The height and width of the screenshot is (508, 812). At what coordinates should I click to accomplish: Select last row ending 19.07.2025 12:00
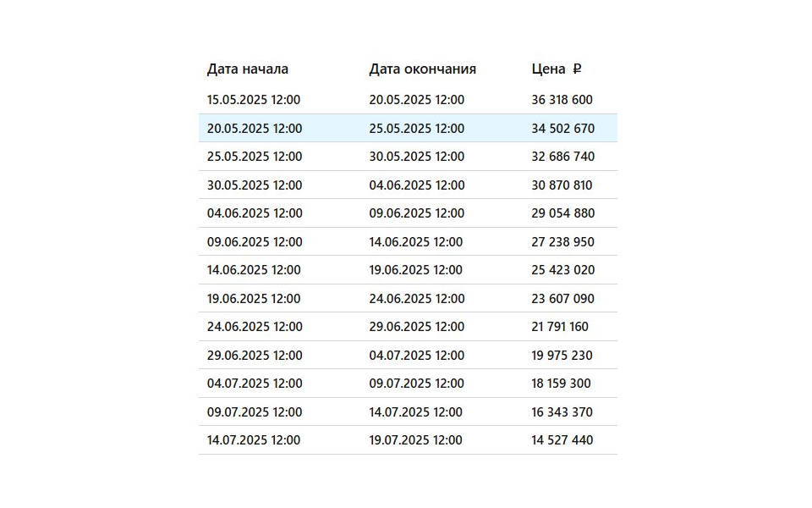tap(408, 440)
